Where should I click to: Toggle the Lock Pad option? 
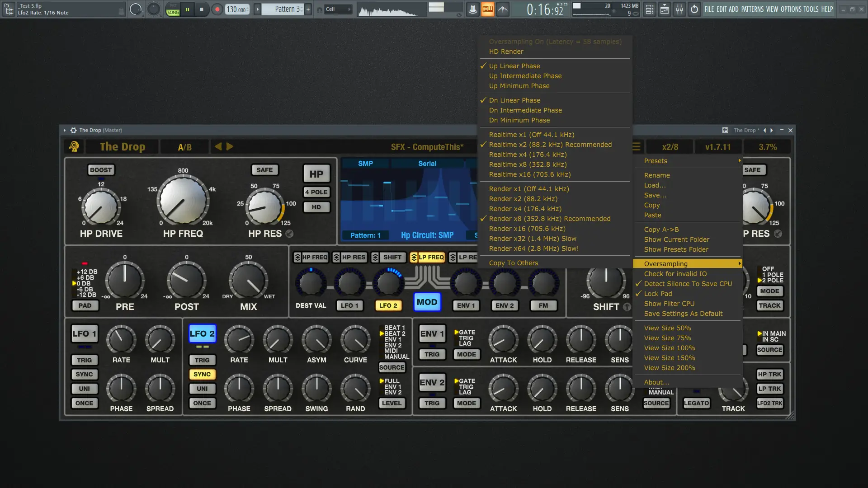pos(658,294)
